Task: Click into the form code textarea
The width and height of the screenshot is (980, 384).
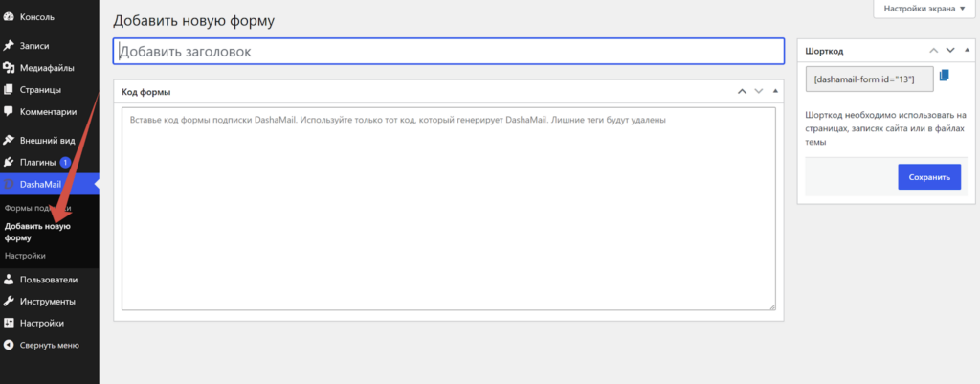Action: (449, 208)
